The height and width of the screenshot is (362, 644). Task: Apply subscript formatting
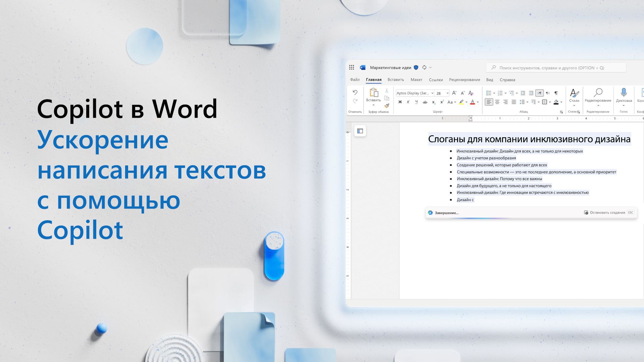(434, 102)
